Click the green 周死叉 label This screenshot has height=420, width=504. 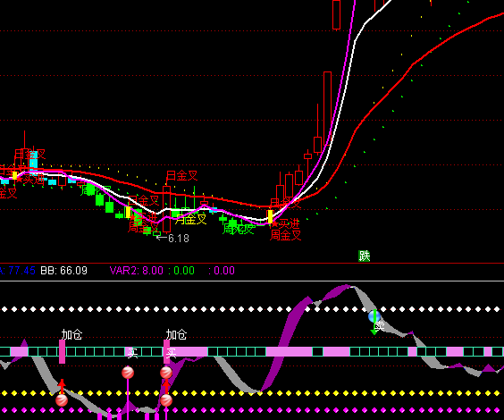pos(239,229)
